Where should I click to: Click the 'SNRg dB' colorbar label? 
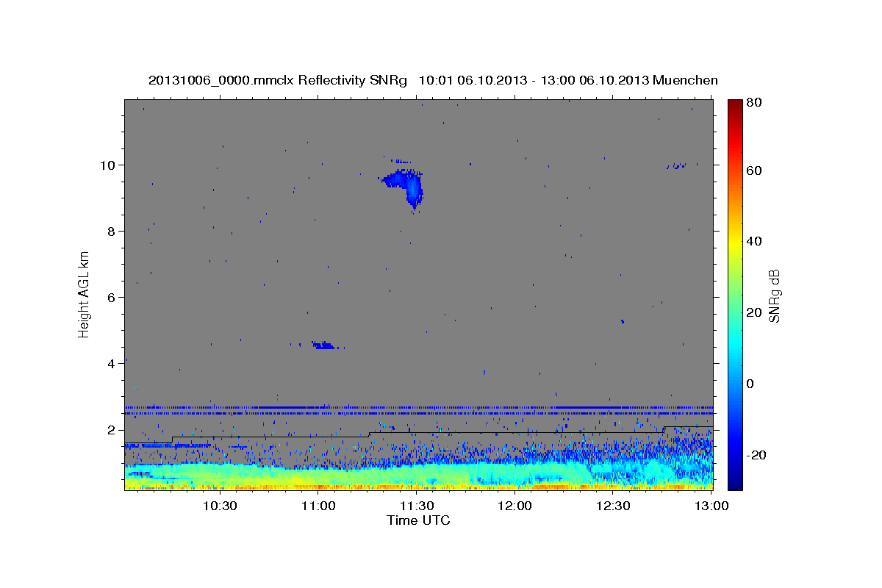[774, 295]
